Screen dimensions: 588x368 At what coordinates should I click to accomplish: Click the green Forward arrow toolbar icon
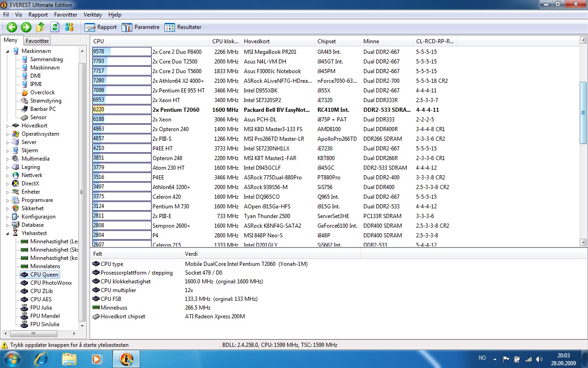click(x=26, y=27)
